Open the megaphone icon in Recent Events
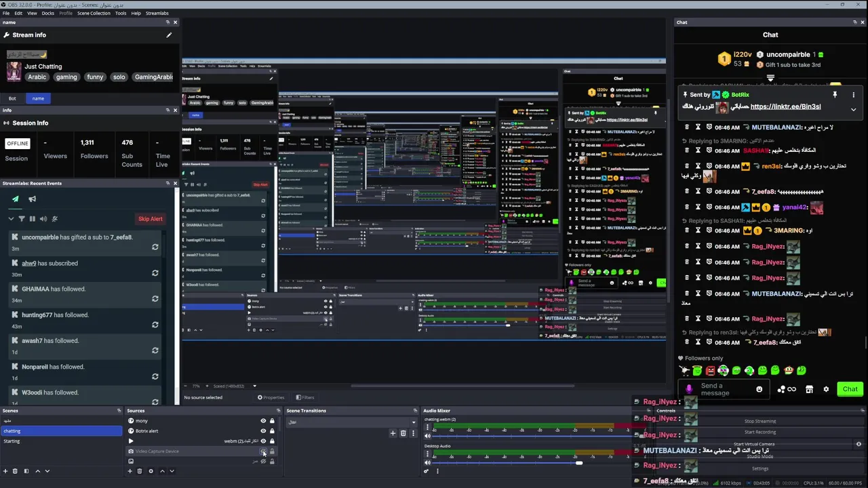The image size is (868, 488). (32, 199)
